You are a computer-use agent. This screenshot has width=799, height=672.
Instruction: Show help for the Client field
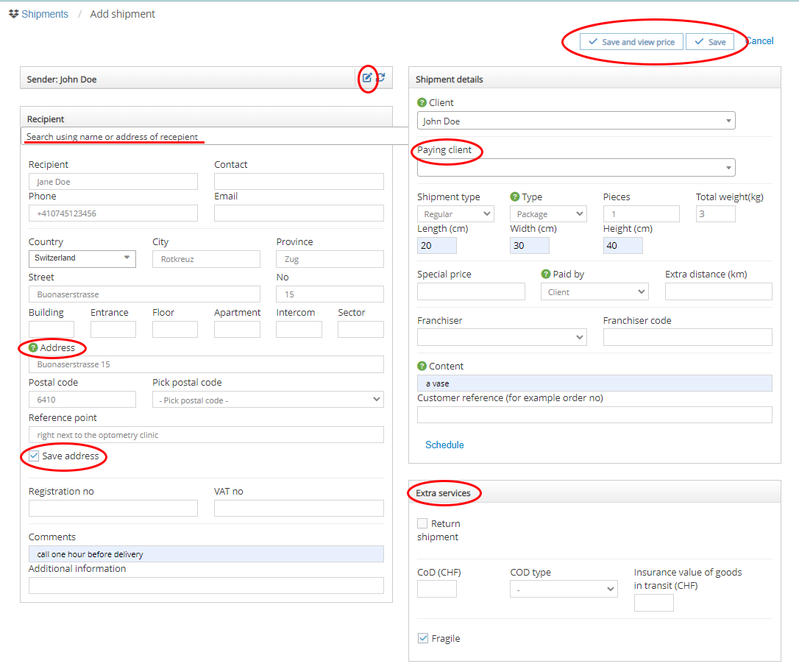pos(422,102)
